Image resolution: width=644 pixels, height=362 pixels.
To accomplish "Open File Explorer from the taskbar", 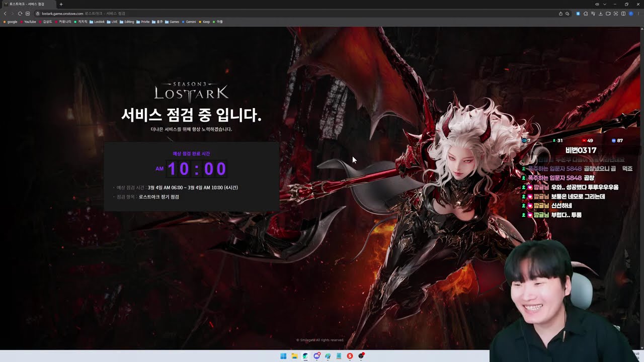I will pos(294,356).
